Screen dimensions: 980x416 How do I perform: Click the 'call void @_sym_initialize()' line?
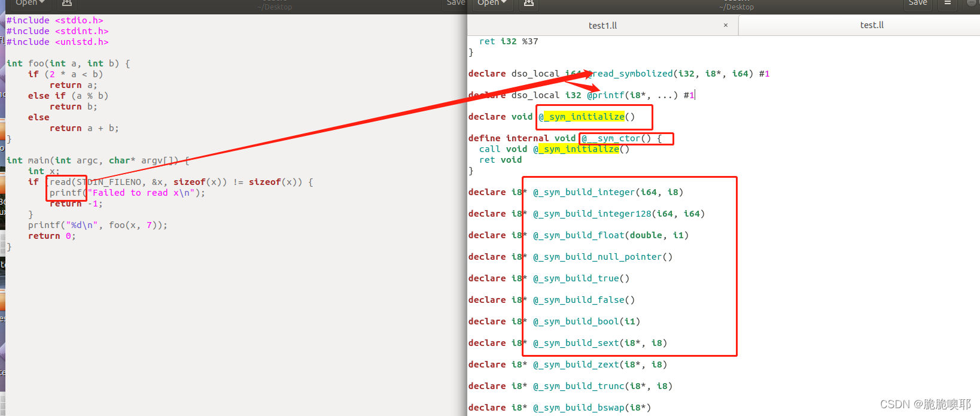(x=554, y=149)
